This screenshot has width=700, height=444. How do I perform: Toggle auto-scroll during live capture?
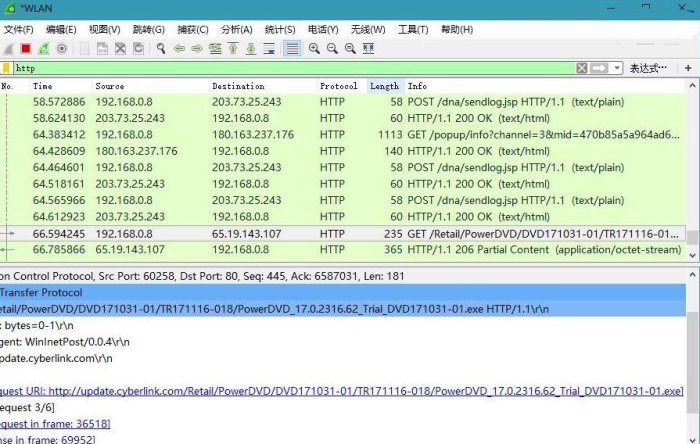(x=269, y=48)
